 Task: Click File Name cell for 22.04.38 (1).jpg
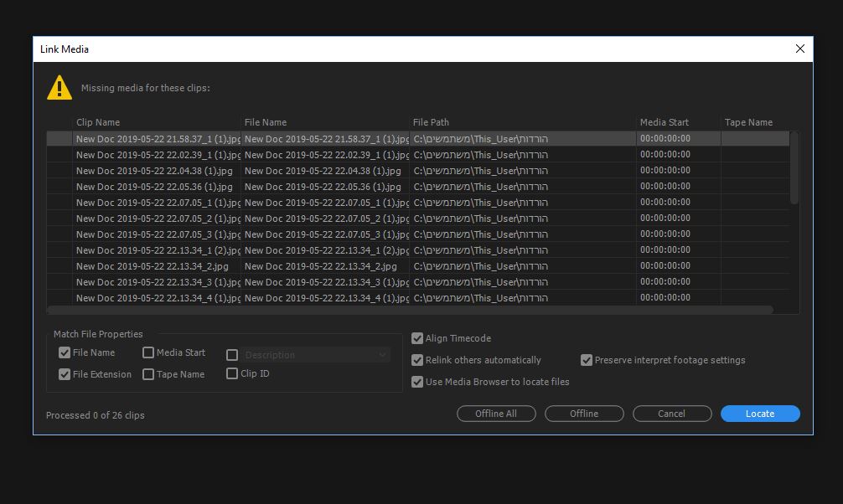point(325,171)
